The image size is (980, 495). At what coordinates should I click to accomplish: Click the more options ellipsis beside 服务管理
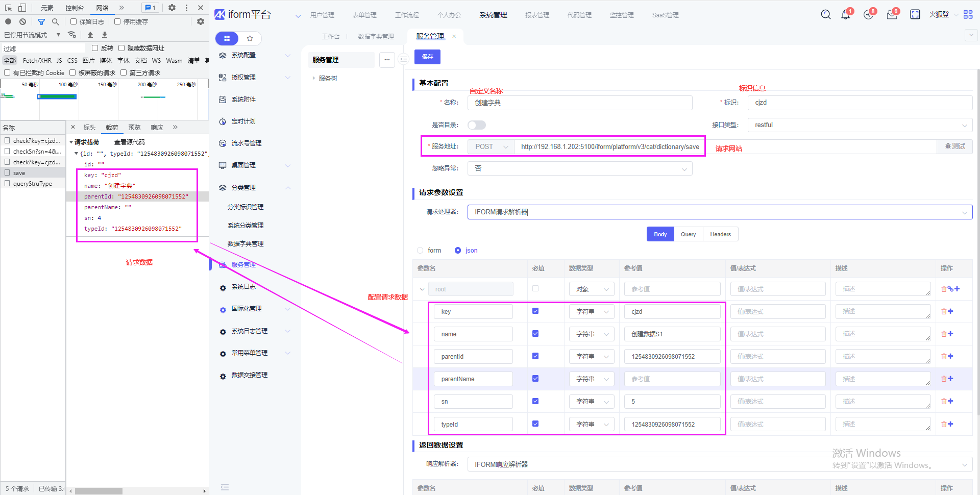[387, 60]
